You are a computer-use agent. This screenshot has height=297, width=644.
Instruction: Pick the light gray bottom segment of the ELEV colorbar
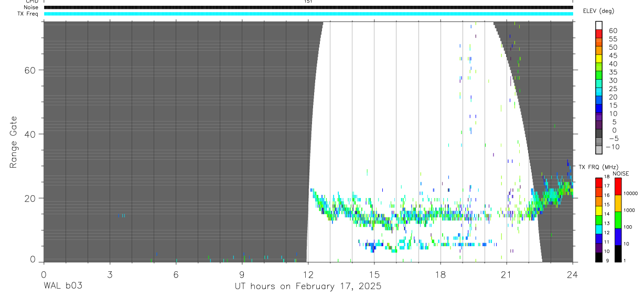[x=599, y=150]
